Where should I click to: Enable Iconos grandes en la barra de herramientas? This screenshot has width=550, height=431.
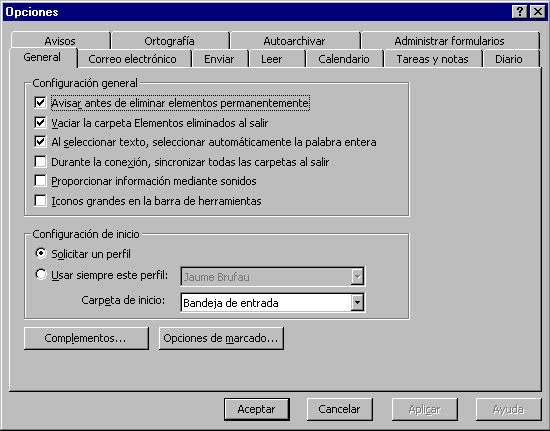tap(40, 201)
